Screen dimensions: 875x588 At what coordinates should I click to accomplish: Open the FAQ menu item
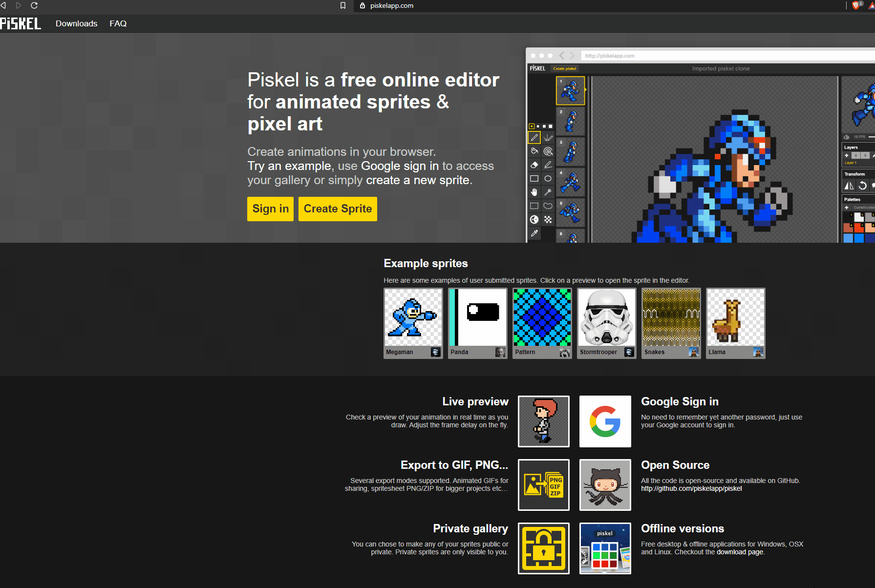pyautogui.click(x=118, y=23)
